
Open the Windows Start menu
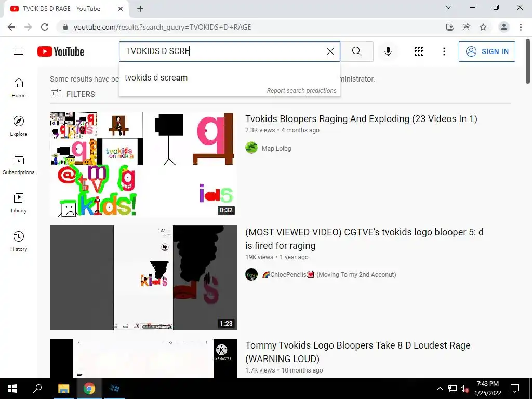[x=12, y=389]
